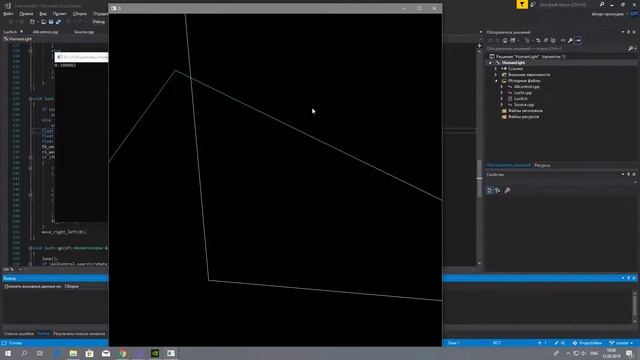Viewport: 640px width, 360px height.
Task: Open the yellow notifications flag icon
Action: 522,4
